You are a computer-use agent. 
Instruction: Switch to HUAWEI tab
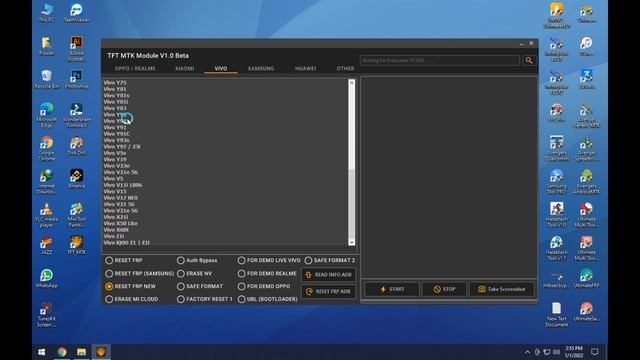click(x=305, y=69)
